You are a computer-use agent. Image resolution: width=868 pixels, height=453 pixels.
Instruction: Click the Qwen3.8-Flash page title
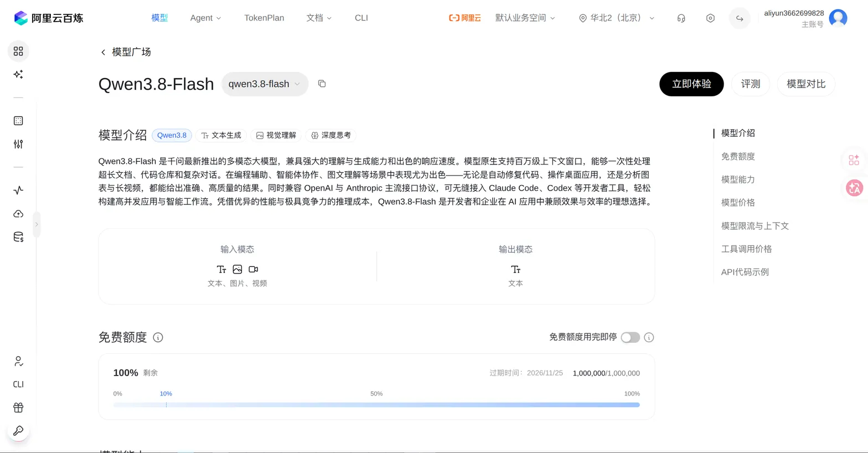coord(156,84)
